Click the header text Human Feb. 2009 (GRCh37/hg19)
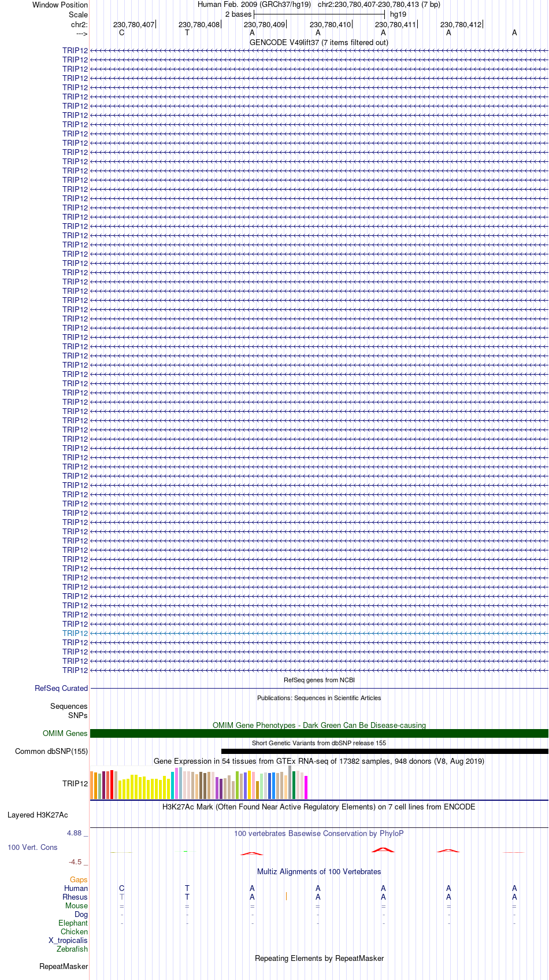549x980 pixels. [254, 5]
